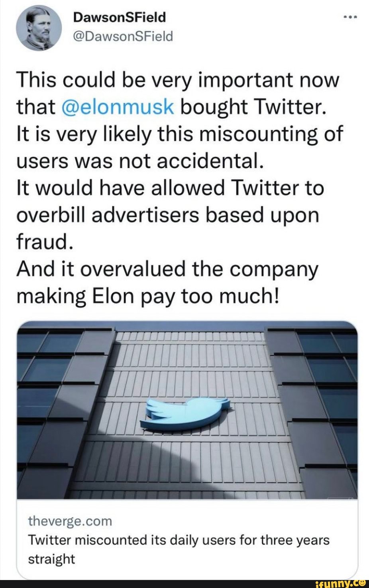Click the text 'This could be very important now'
The image size is (369, 588).
point(177,79)
